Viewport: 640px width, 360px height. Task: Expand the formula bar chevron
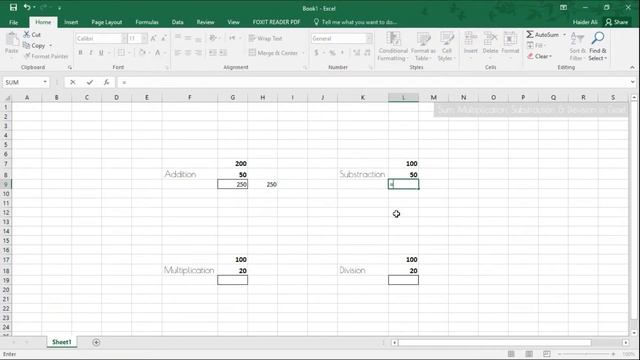632,82
